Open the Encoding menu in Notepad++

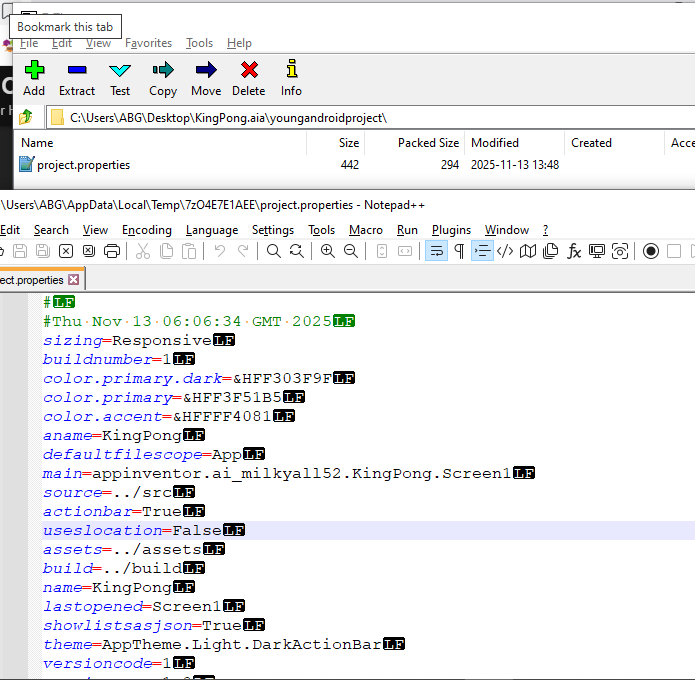[x=147, y=230]
